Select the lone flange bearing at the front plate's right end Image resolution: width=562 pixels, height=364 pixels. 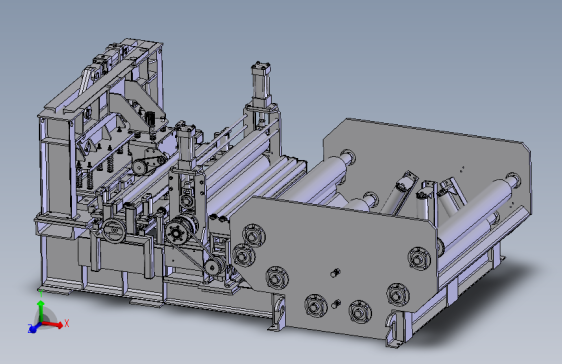click(x=419, y=257)
